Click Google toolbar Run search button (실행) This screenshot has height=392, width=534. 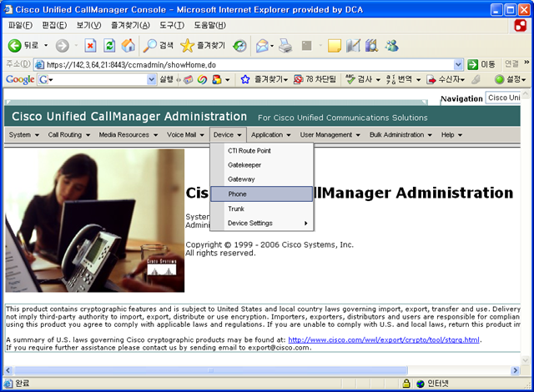coord(167,79)
